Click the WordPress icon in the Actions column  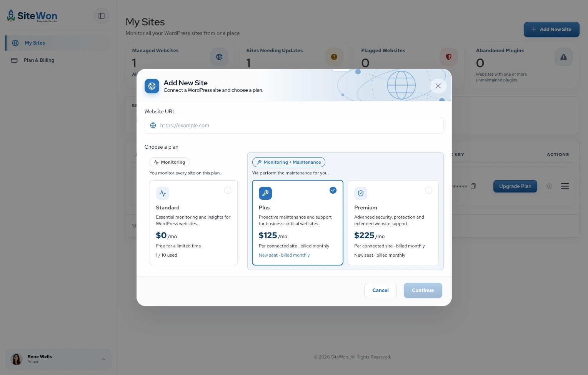point(549,186)
